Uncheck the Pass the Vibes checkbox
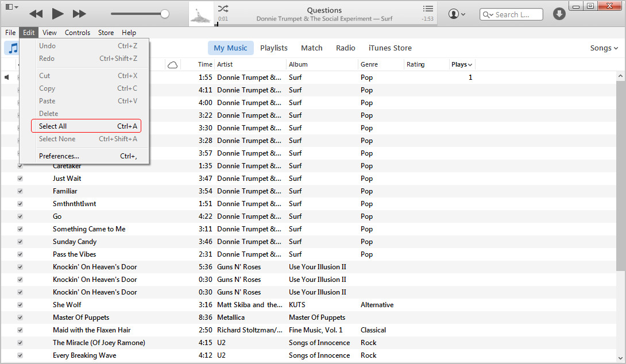626x364 pixels. pos(20,254)
